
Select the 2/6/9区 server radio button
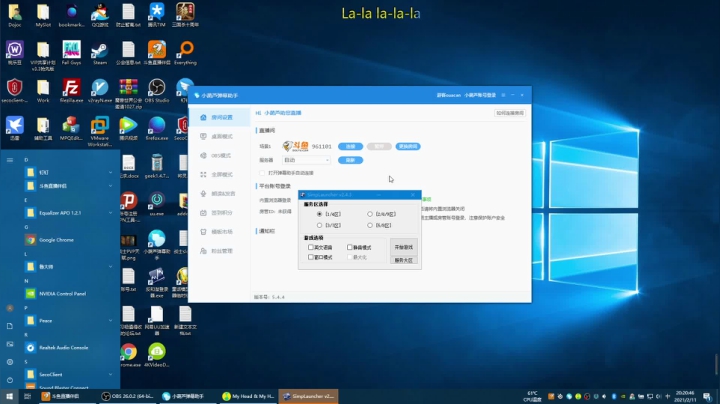(x=370, y=214)
